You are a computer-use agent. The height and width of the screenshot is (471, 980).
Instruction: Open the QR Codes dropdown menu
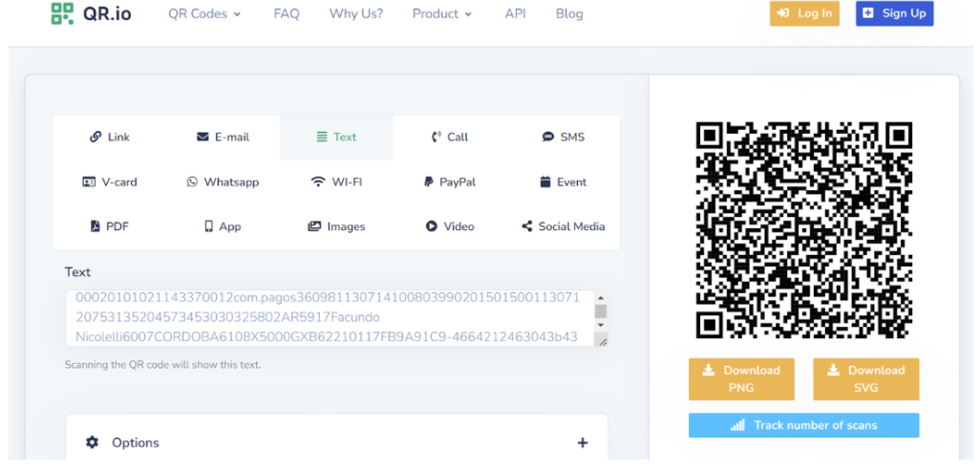pos(204,13)
